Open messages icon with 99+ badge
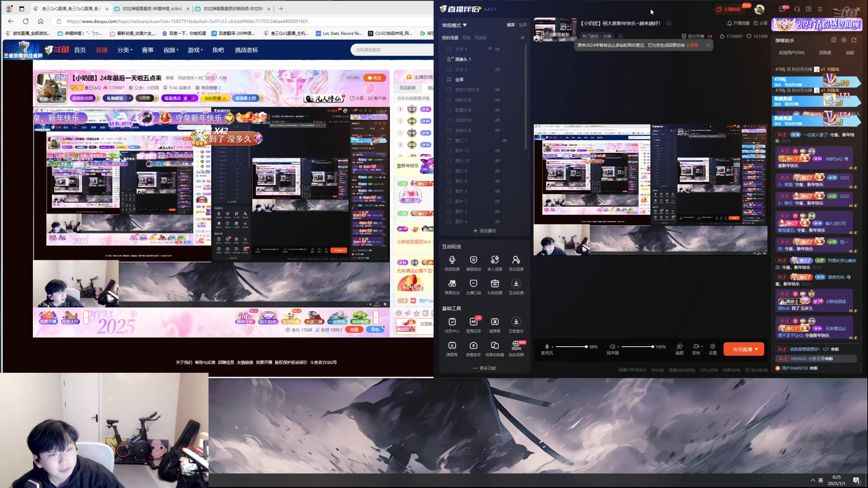 coord(783,9)
